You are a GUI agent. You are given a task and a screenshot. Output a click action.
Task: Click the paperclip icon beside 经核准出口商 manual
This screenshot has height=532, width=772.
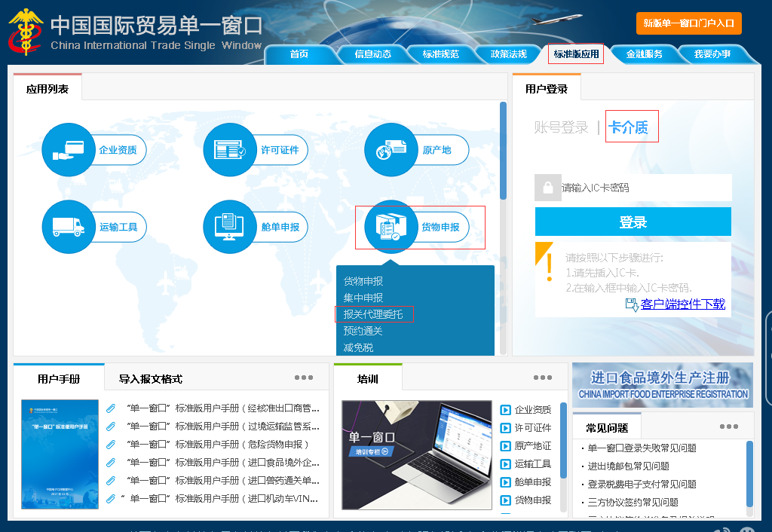pos(112,408)
